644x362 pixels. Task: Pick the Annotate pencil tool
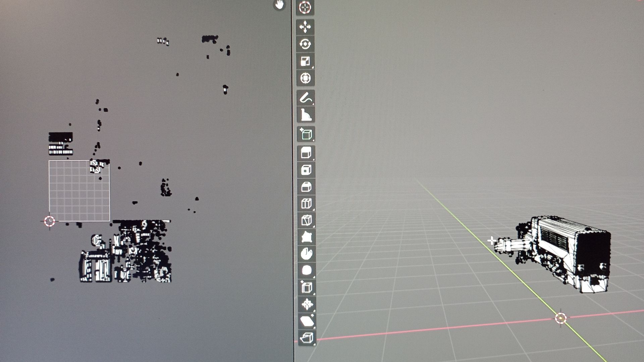pos(306,98)
